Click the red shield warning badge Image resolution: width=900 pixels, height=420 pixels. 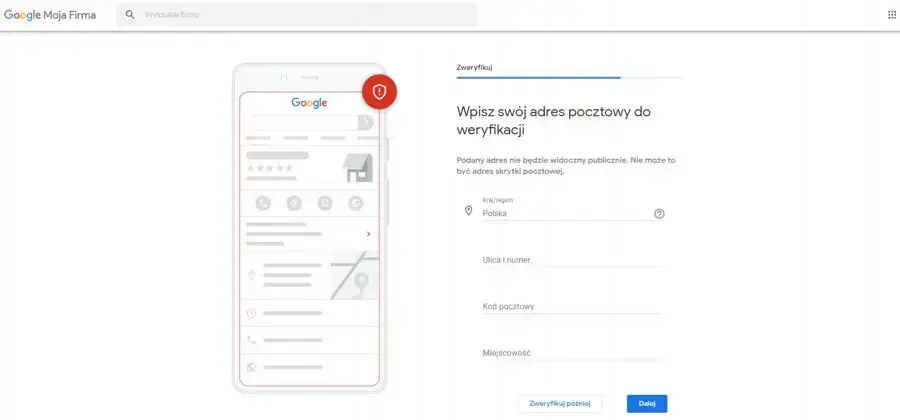(x=379, y=91)
